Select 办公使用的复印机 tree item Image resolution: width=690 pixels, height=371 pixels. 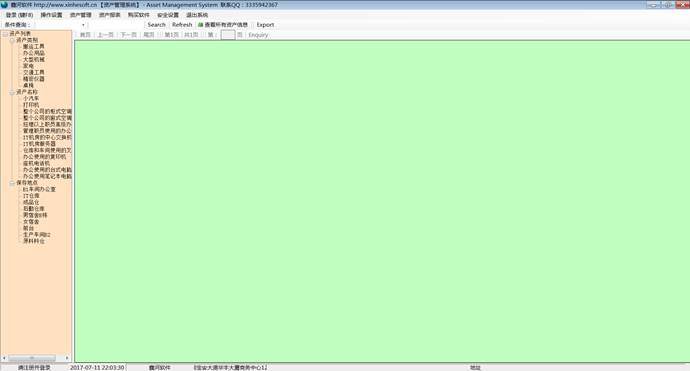tap(44, 157)
